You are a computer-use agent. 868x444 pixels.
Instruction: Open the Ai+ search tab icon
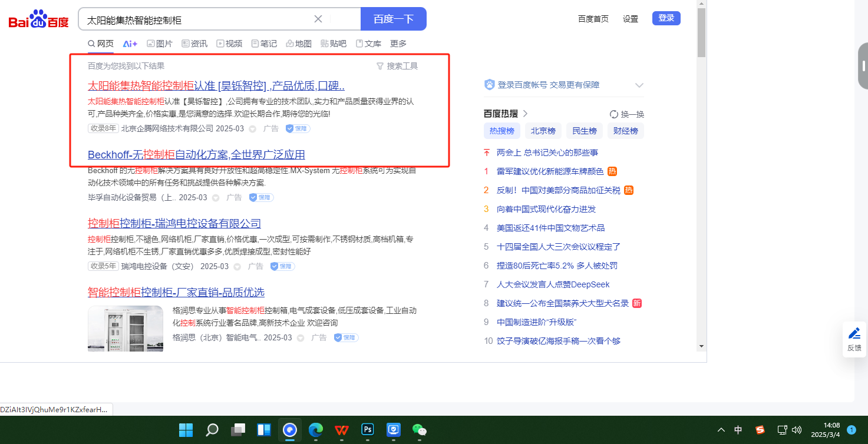point(130,44)
